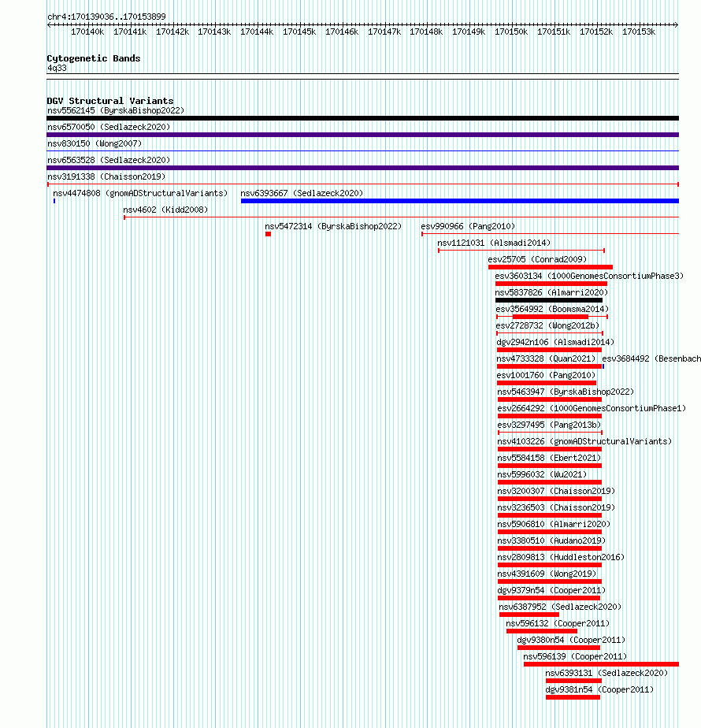Select the dgv9379n54 (Cooper2011) label
Screen dimensions: 701x728
[x=551, y=591]
